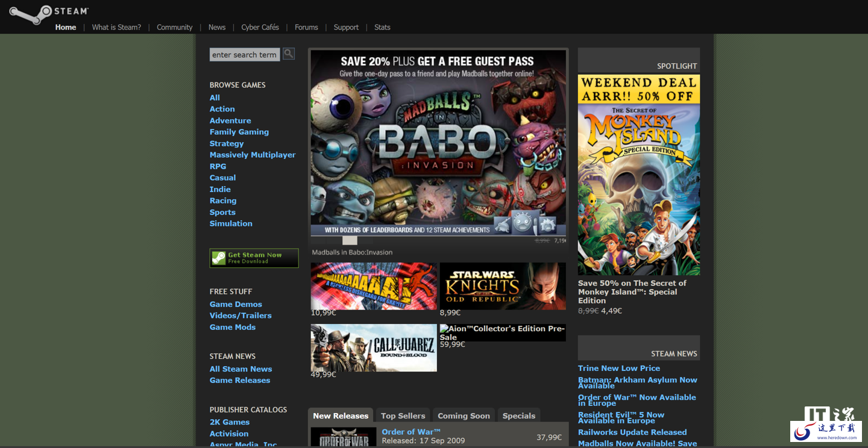View the Game Releases link

240,381
